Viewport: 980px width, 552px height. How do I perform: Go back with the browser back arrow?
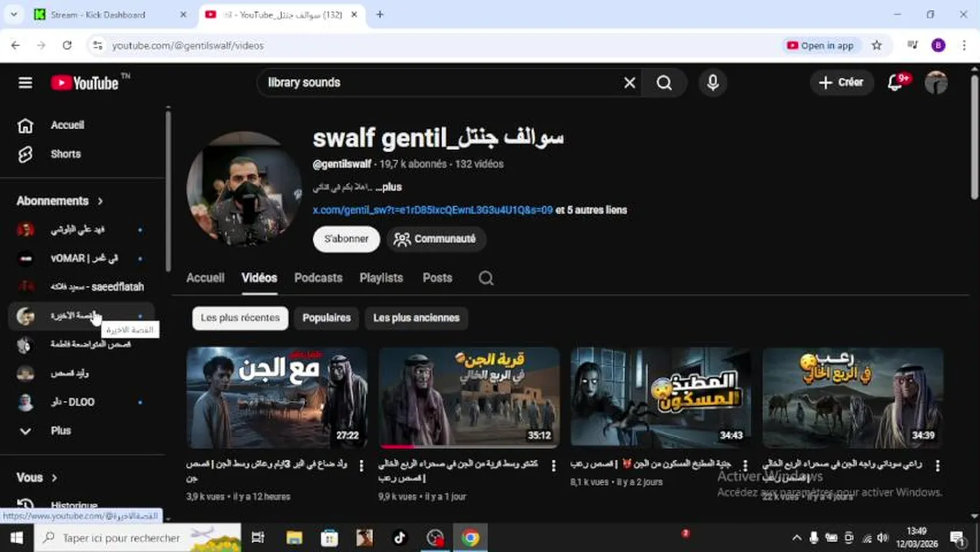[15, 45]
